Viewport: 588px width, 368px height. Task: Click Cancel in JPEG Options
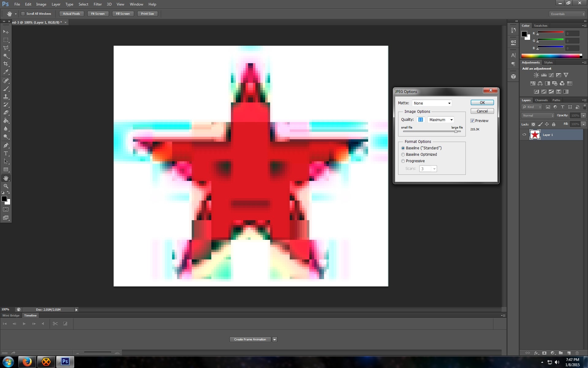[482, 111]
